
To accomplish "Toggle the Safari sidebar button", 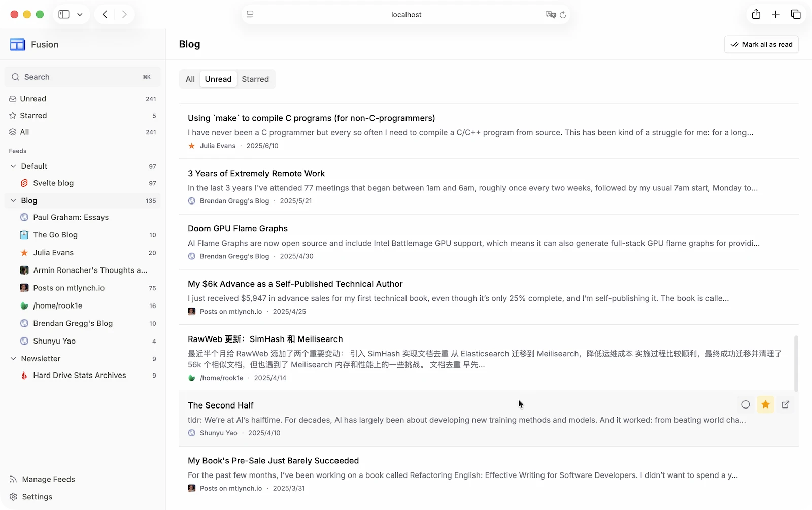I will (x=64, y=14).
